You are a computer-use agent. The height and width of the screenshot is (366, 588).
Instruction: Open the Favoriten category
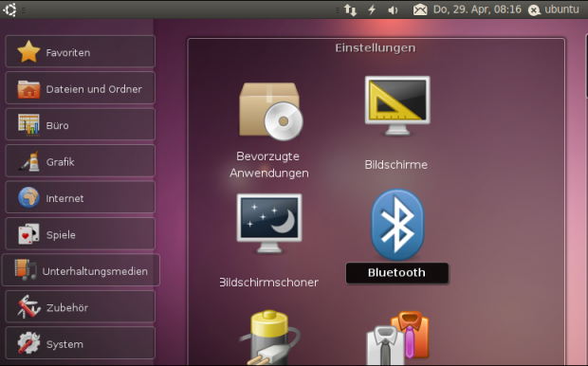tap(81, 52)
